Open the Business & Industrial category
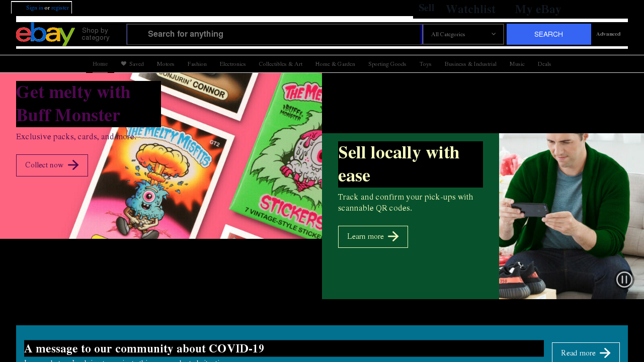The width and height of the screenshot is (644, 362). (x=470, y=64)
